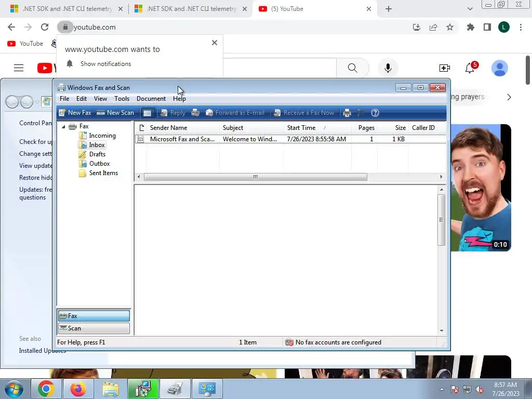Click the fax account status icon in status bar
This screenshot has width=532, height=399.
pyautogui.click(x=289, y=342)
